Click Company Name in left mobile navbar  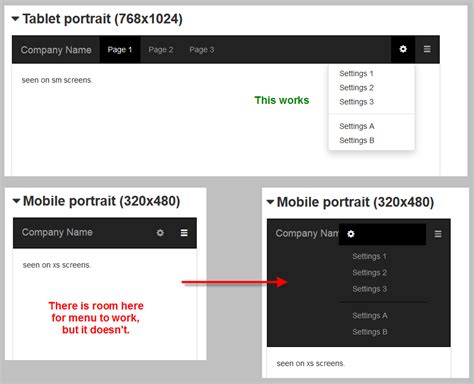[x=57, y=232]
